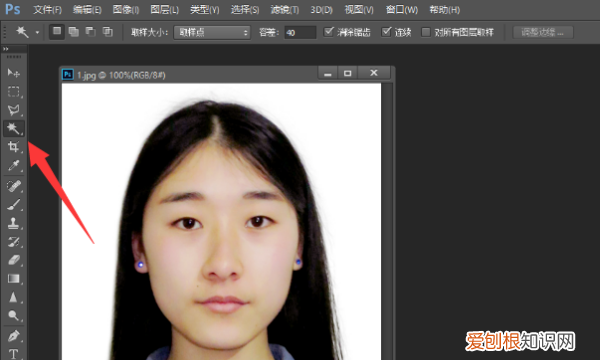Select the Sharpen tool

tap(14, 297)
